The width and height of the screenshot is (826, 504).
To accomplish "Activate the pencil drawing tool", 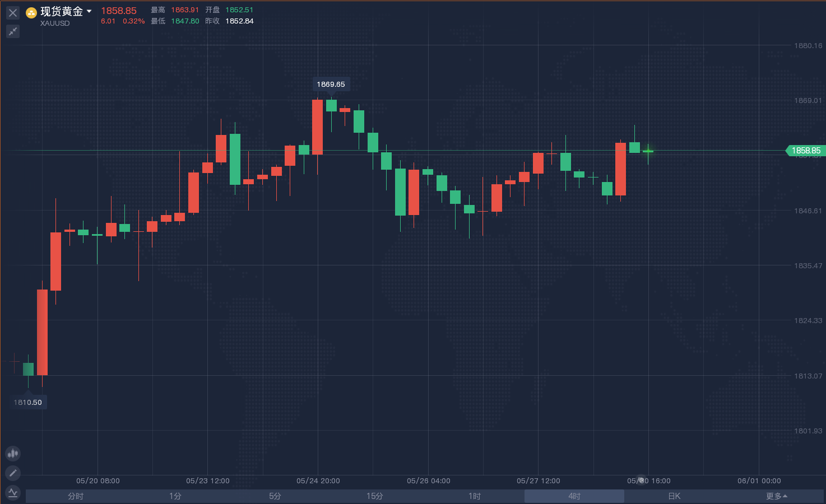I will click(x=13, y=473).
